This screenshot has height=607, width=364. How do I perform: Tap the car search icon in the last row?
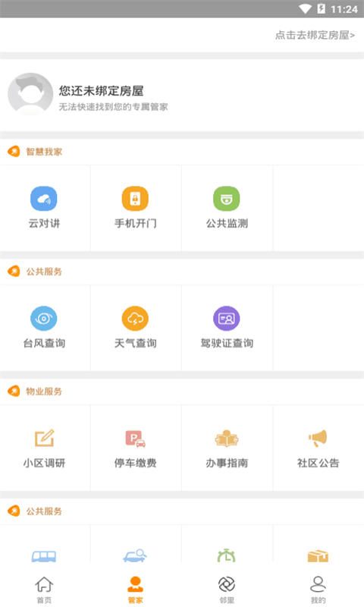click(135, 555)
